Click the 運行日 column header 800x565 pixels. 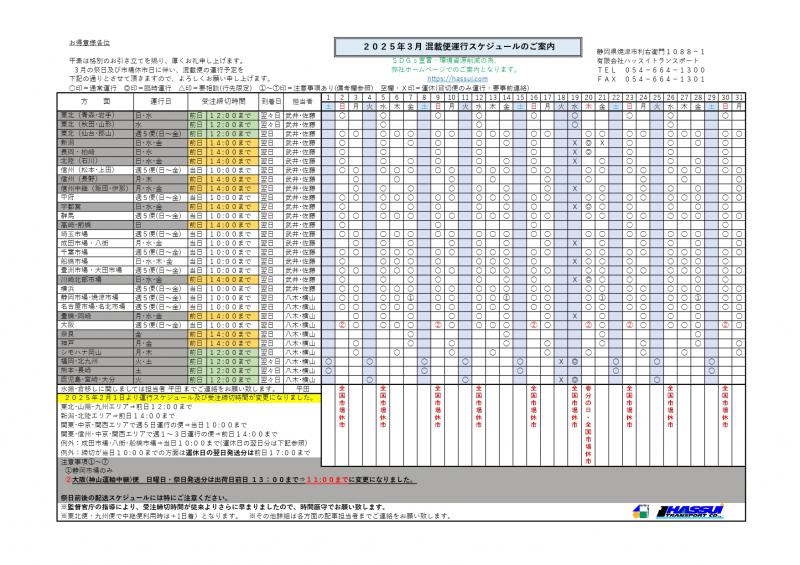[x=161, y=102]
